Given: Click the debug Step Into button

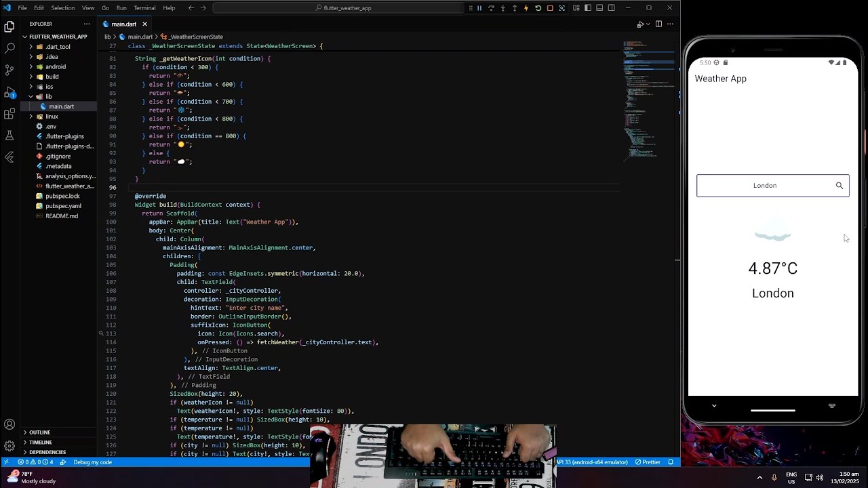Looking at the screenshot, I should coord(502,8).
